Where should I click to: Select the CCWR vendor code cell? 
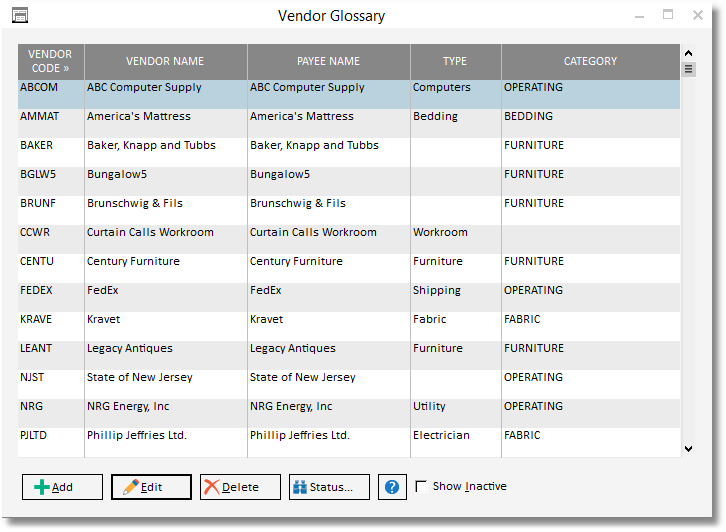51,239
